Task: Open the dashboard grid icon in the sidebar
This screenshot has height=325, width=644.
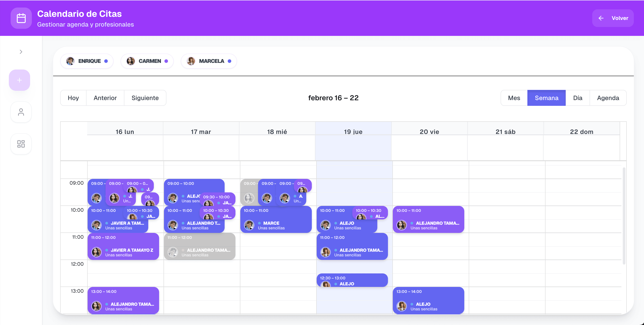Action: [x=21, y=144]
